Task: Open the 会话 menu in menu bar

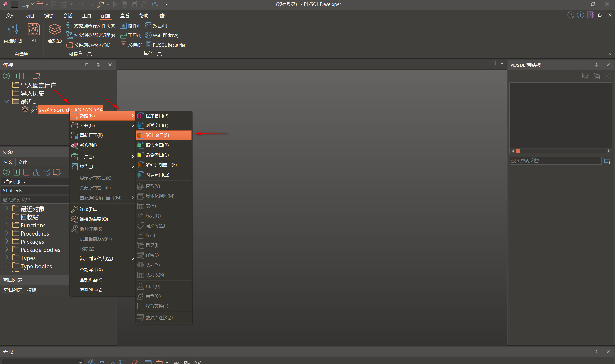Action: (x=68, y=16)
